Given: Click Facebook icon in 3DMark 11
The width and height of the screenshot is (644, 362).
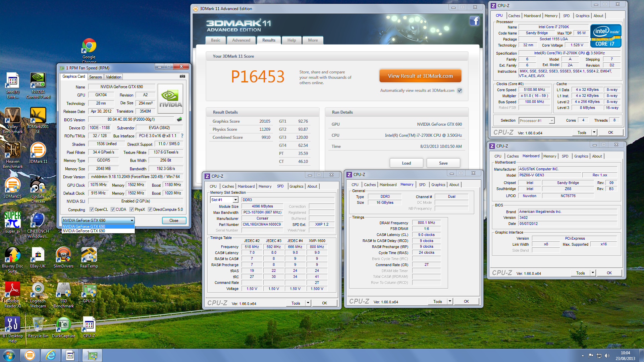Looking at the screenshot, I should click(474, 21).
